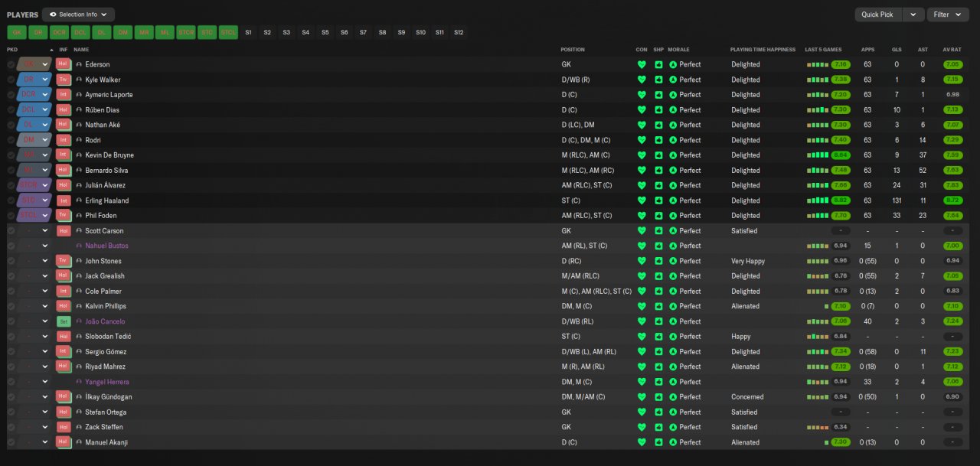The height and width of the screenshot is (466, 980).
Task: Sort by Playing Time Happiness column
Action: point(763,50)
